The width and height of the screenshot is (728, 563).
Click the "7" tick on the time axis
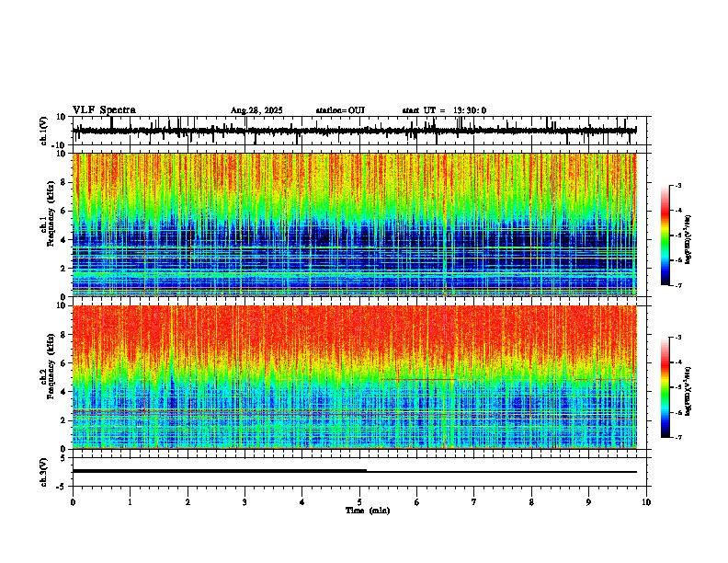coord(474,502)
